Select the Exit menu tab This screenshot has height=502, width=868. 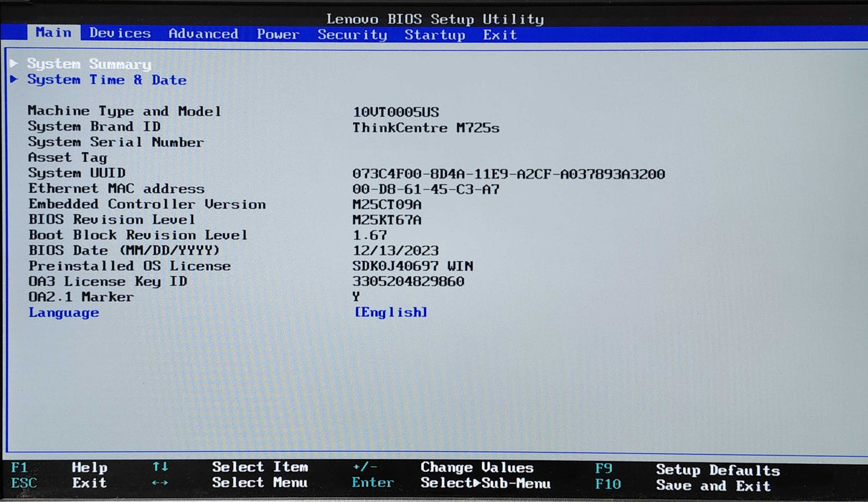(499, 34)
